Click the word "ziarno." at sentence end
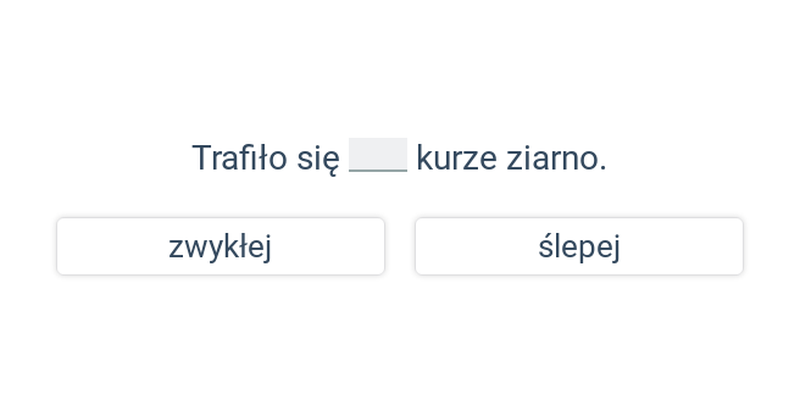This screenshot has width=800, height=400. click(557, 158)
